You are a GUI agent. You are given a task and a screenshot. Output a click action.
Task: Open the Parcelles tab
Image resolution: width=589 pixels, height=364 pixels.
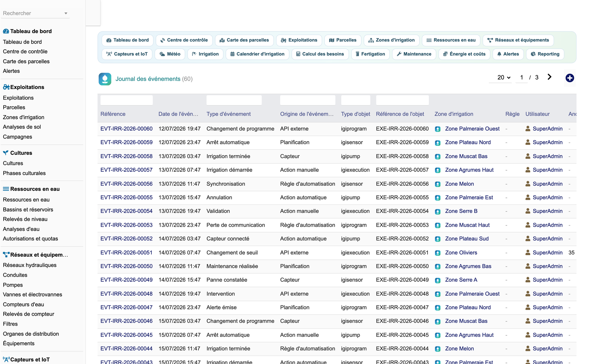coord(343,40)
